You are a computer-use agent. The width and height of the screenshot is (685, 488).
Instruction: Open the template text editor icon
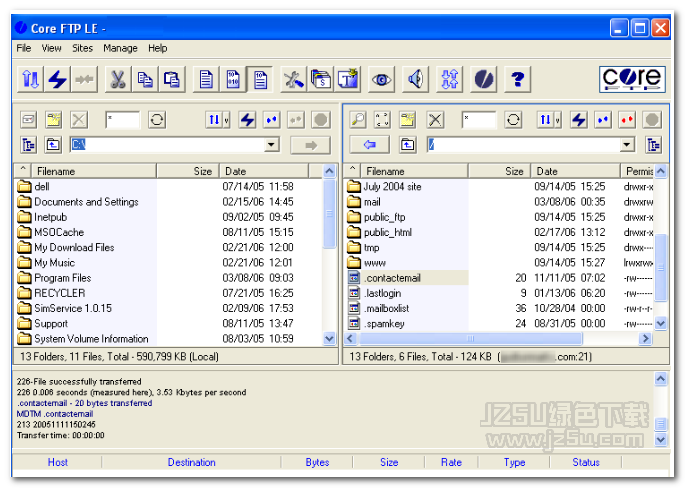tap(348, 80)
